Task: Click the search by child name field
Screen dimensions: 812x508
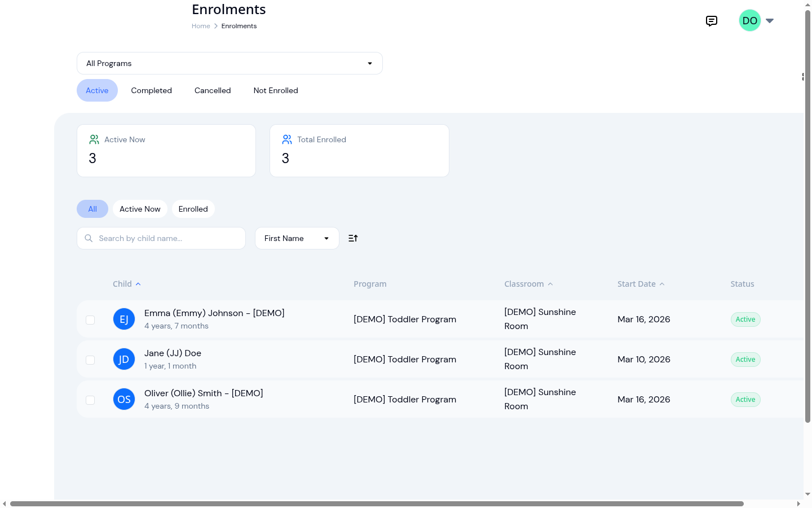Action: click(161, 238)
